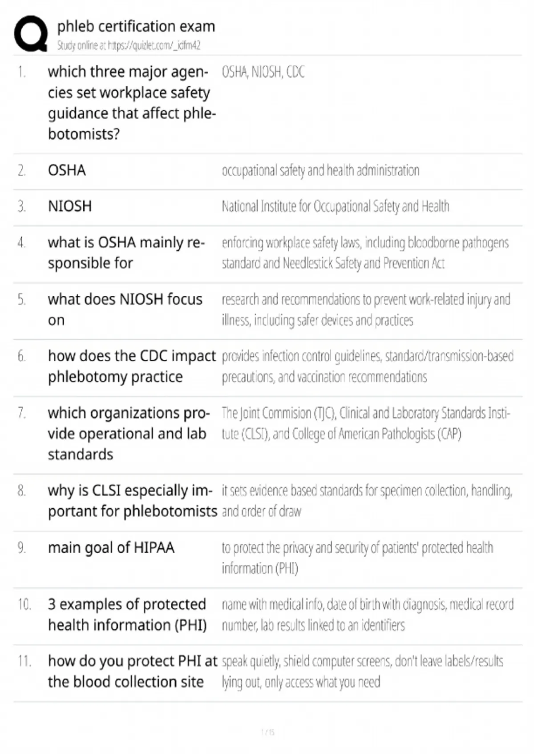The image size is (534, 756).
Task: Click the page number at the bottom
Action: (x=267, y=732)
